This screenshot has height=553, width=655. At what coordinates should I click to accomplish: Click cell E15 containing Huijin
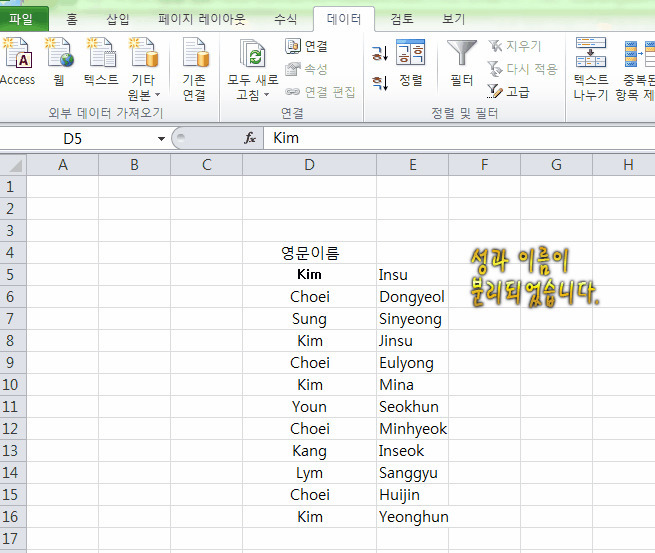point(412,495)
